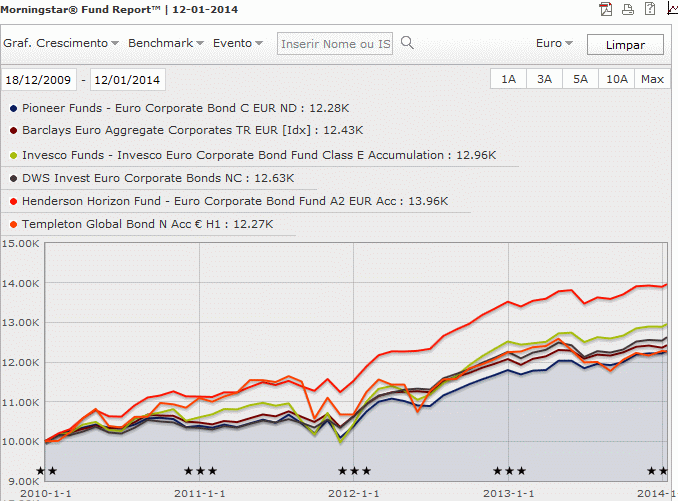
Task: Click the 2011-1-1 three-star rating marker
Action: pos(201,471)
